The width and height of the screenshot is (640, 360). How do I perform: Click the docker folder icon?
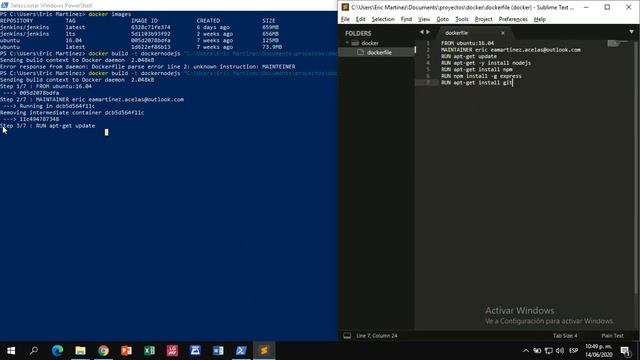click(356, 43)
